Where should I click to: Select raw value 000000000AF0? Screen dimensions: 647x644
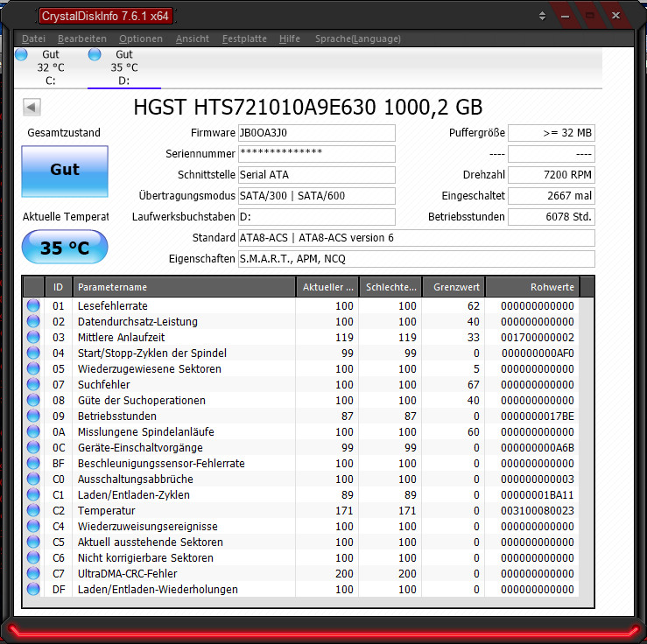tap(538, 353)
